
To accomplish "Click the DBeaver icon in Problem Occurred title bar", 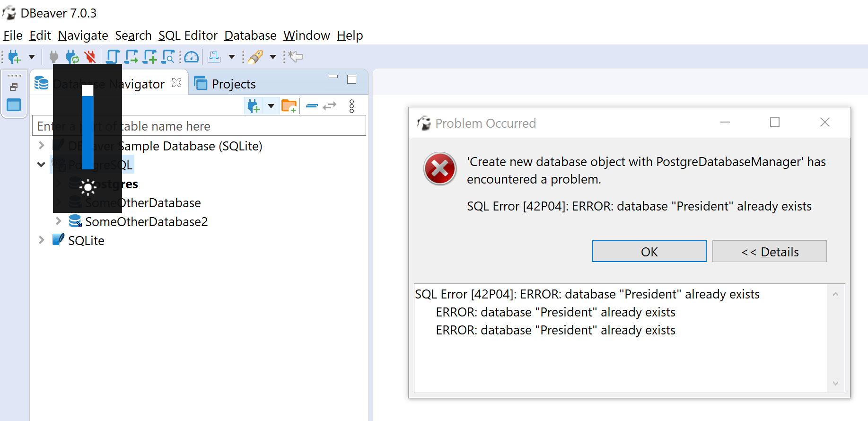I will tap(424, 123).
